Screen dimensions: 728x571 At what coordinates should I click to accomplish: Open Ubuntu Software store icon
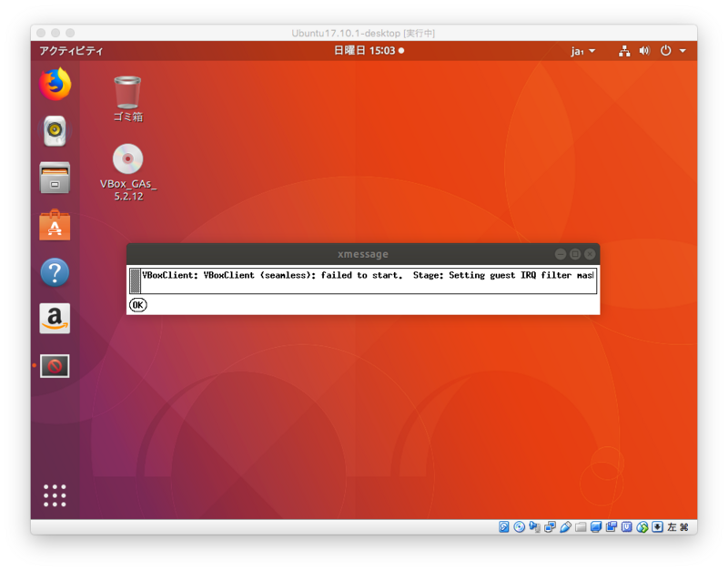55,225
